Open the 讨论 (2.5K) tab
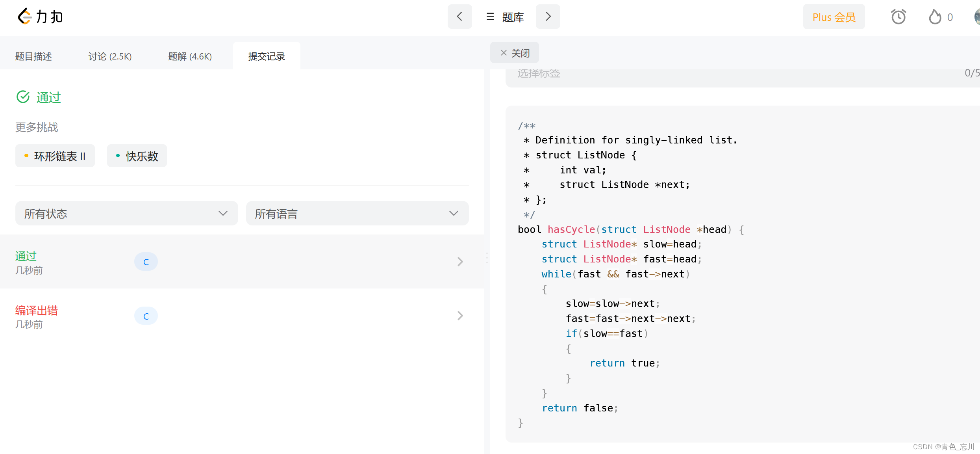The image size is (980, 454). click(110, 56)
